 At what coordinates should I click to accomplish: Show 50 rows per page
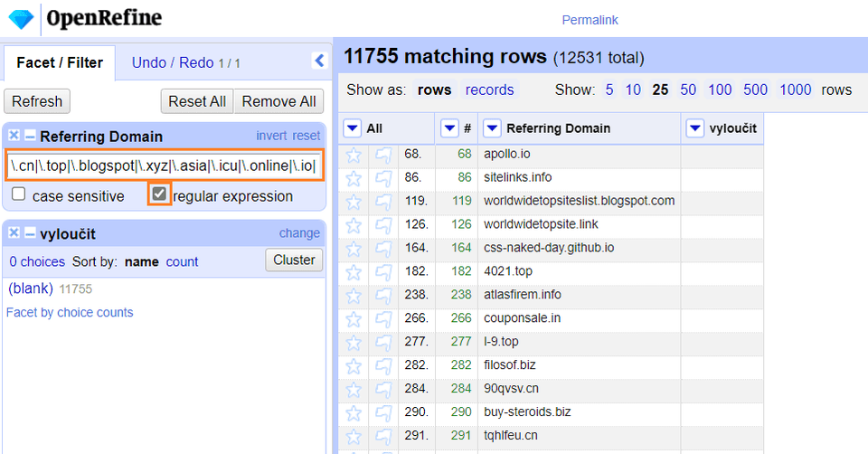point(688,90)
